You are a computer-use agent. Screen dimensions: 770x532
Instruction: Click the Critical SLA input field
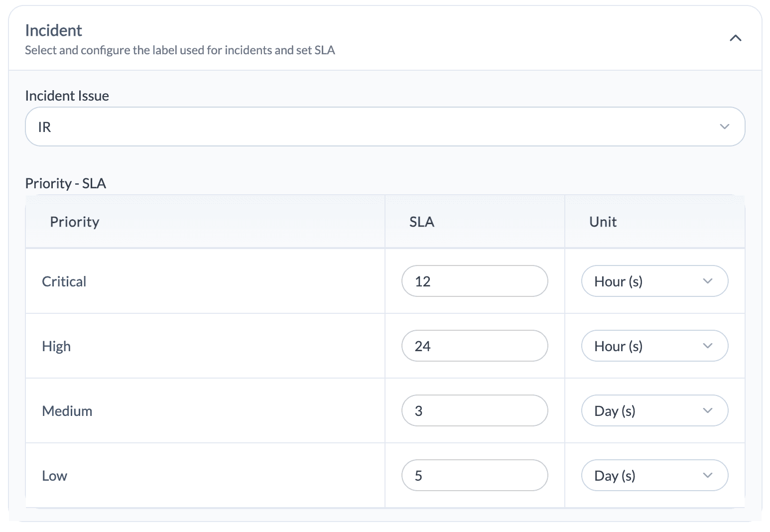click(x=474, y=281)
